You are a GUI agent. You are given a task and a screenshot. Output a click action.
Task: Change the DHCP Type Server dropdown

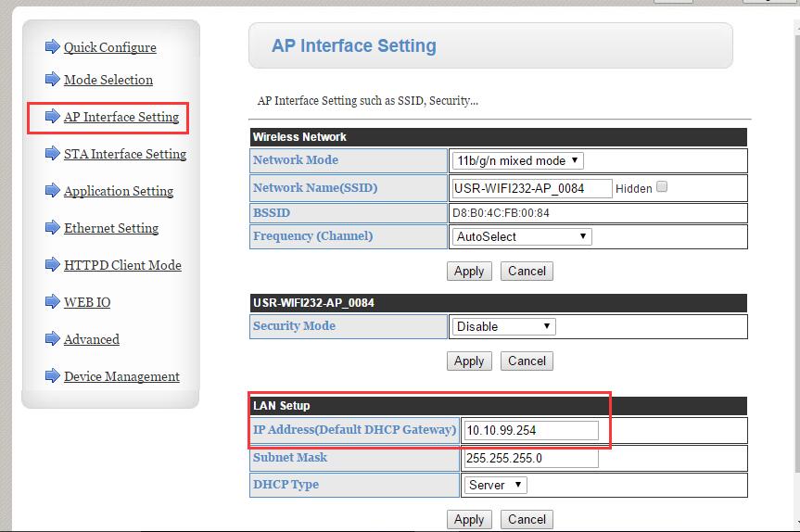click(x=495, y=485)
